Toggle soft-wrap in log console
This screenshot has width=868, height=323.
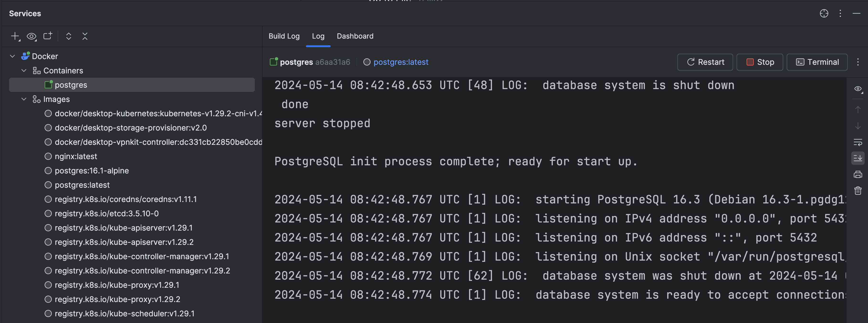pyautogui.click(x=858, y=142)
